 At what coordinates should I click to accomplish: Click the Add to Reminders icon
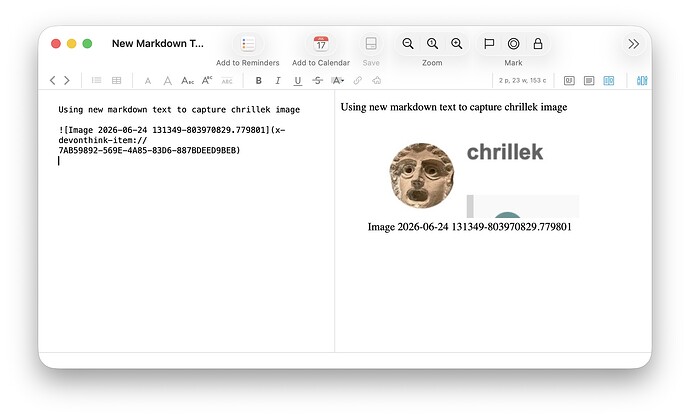coord(248,44)
